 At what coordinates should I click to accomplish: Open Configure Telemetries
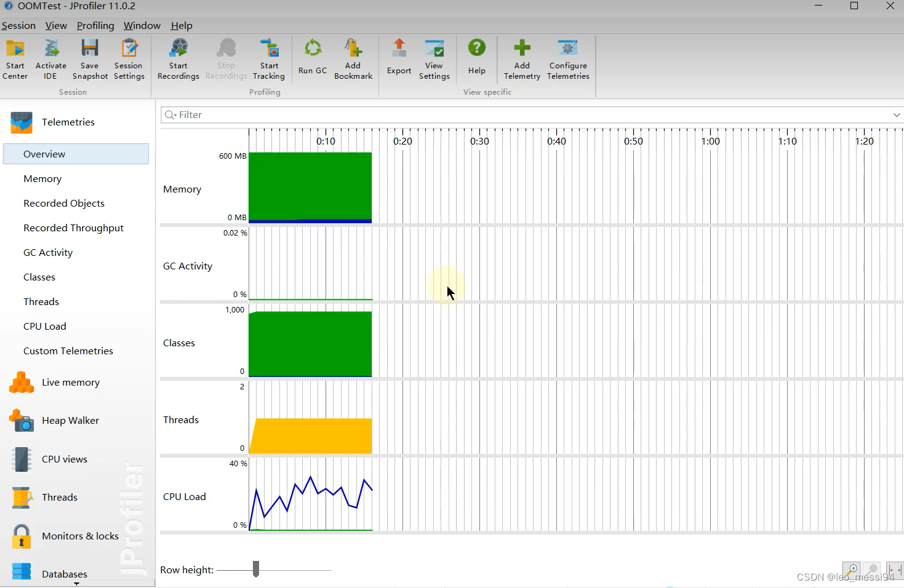point(568,60)
